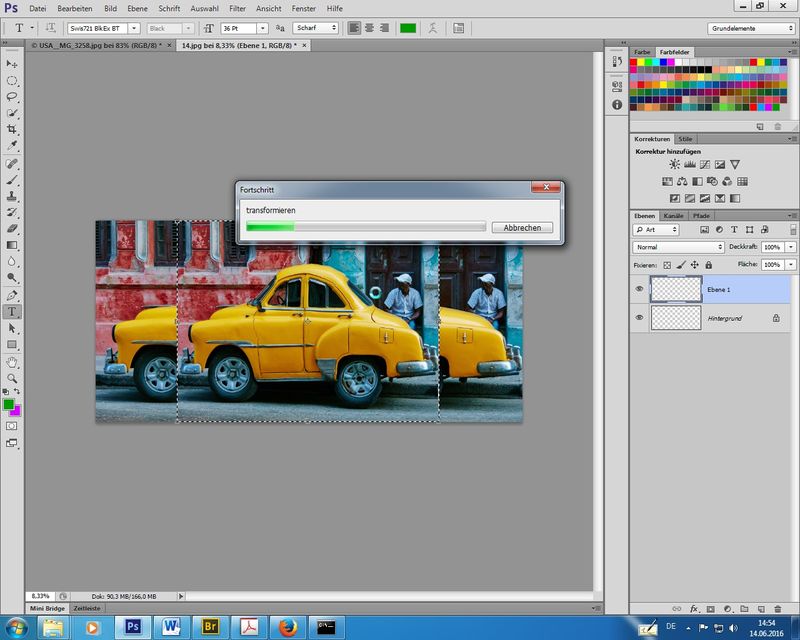Click the lock position icon in Fixieren

point(694,265)
